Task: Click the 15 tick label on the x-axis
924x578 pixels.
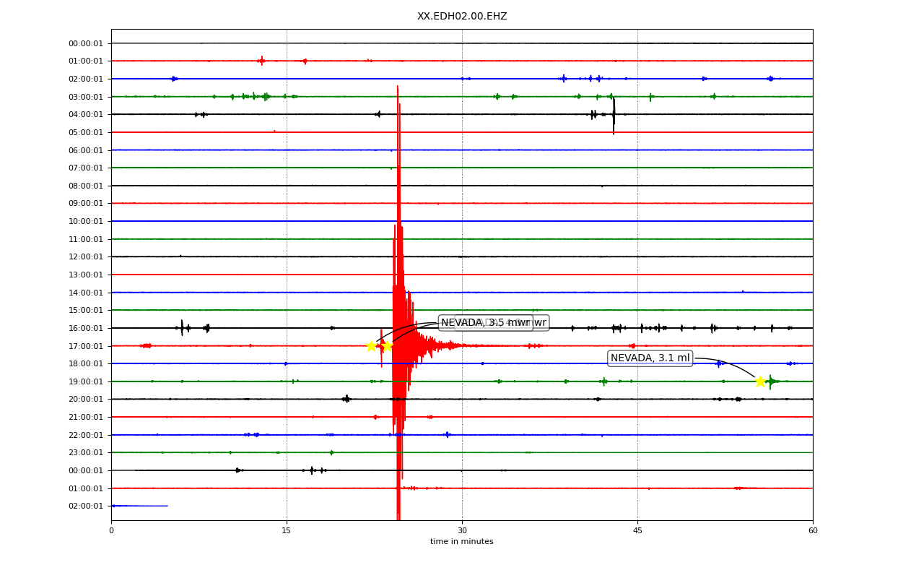Action: [287, 531]
